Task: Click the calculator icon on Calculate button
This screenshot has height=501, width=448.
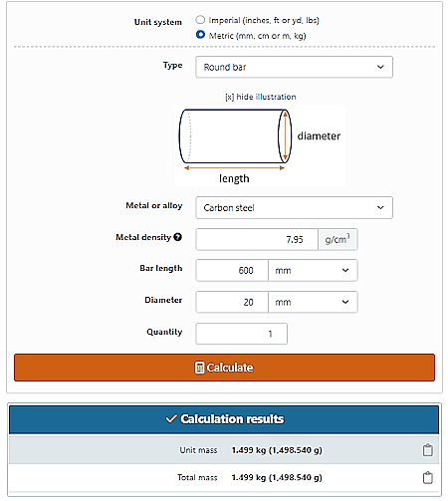Action: (x=199, y=368)
